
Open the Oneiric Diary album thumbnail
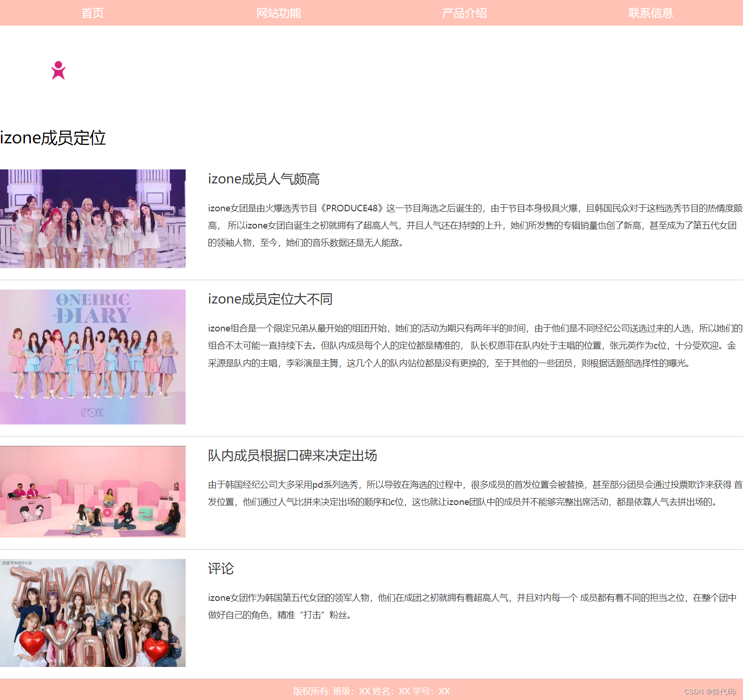(x=93, y=357)
